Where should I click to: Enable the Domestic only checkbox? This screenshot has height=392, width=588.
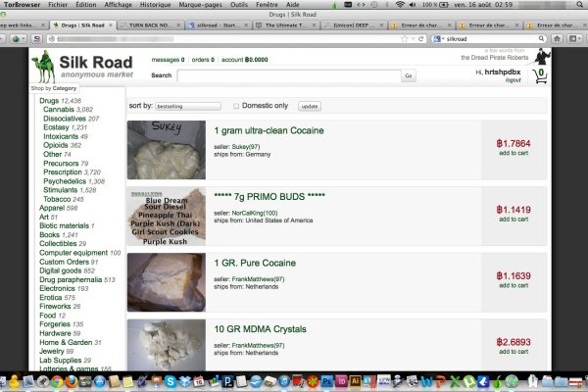[236, 106]
